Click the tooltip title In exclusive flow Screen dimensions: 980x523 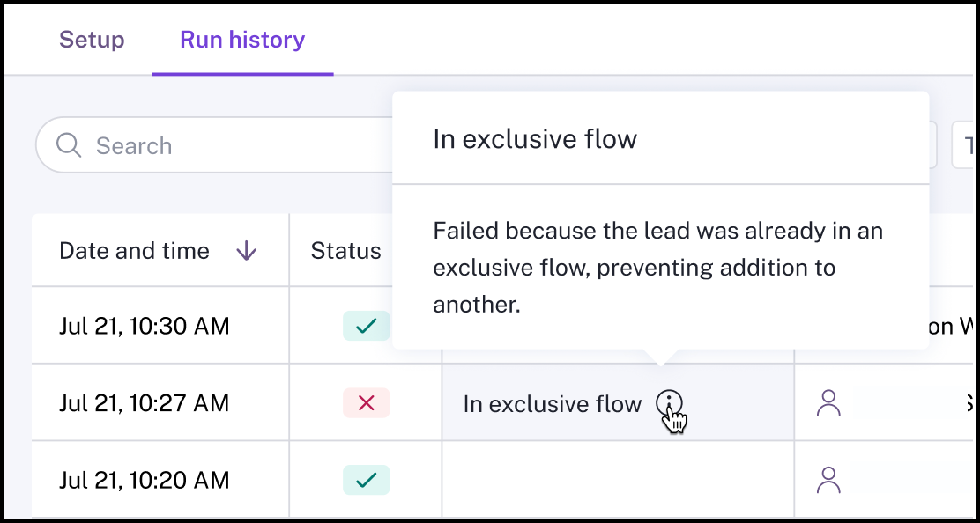[x=535, y=138]
